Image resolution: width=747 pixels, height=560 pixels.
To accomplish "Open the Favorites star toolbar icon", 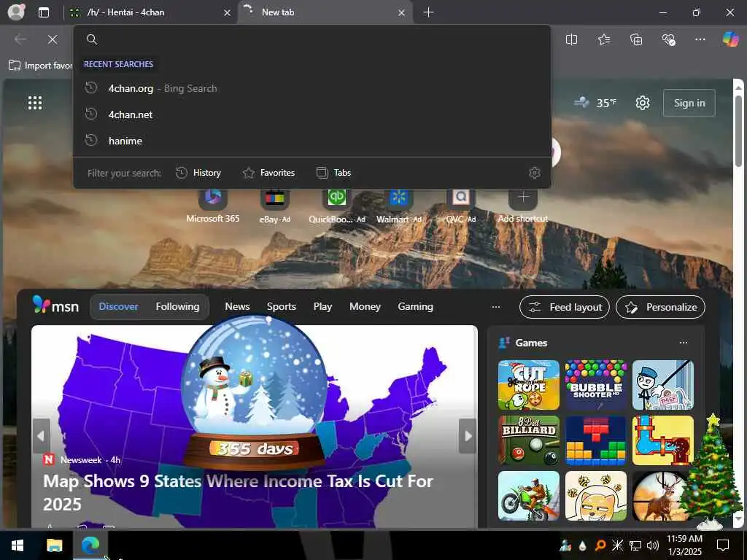I will click(x=603, y=39).
